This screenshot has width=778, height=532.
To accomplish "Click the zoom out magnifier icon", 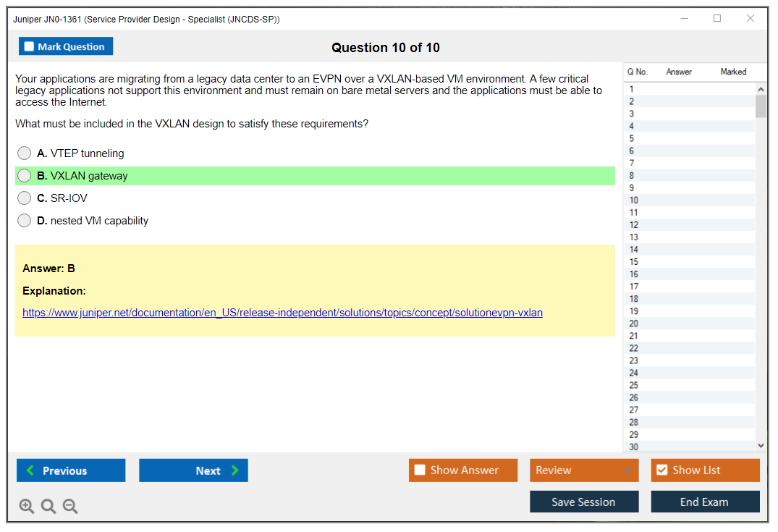I will click(x=70, y=507).
